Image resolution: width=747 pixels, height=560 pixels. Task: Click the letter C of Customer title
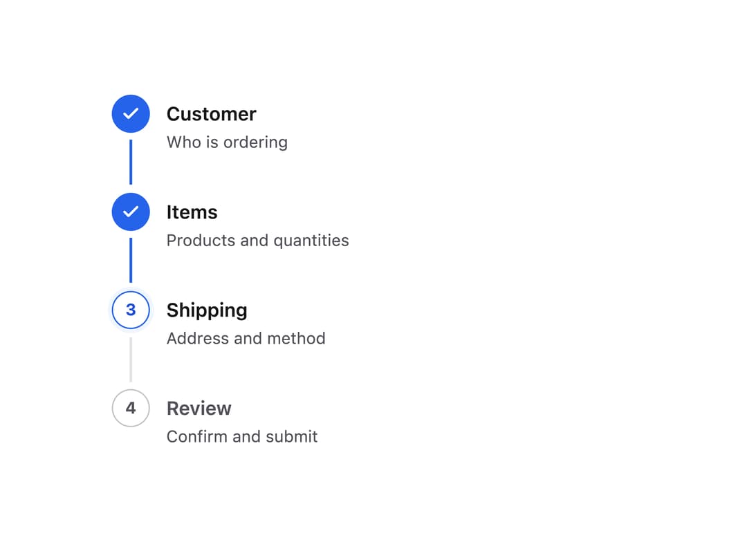[173, 114]
